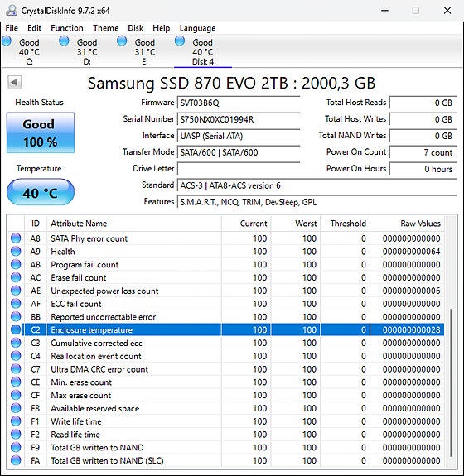464x476 pixels.
Task: Click the Disk 4 status orb
Action: pyautogui.click(x=180, y=41)
